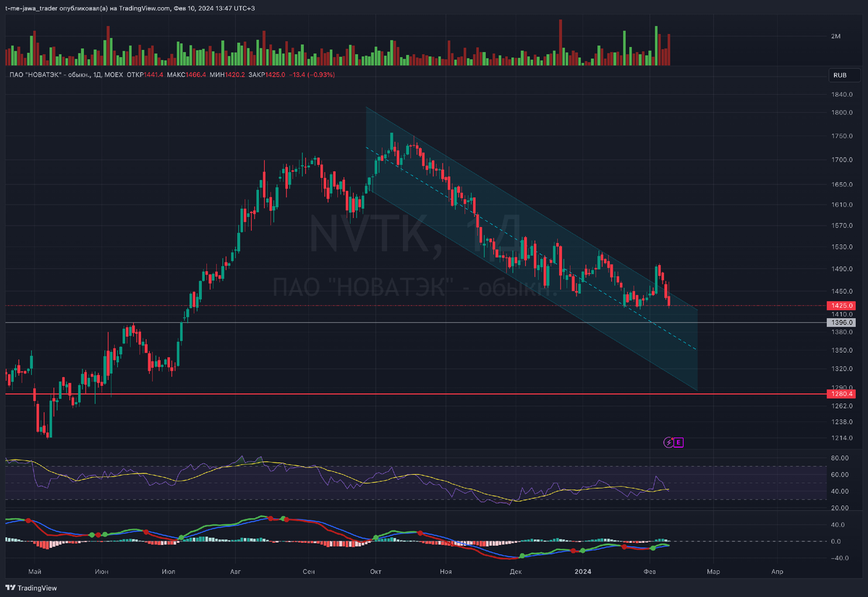Viewport: 868px width, 597px height.
Task: Click the 1238.0 price axis label
Action: coord(843,422)
